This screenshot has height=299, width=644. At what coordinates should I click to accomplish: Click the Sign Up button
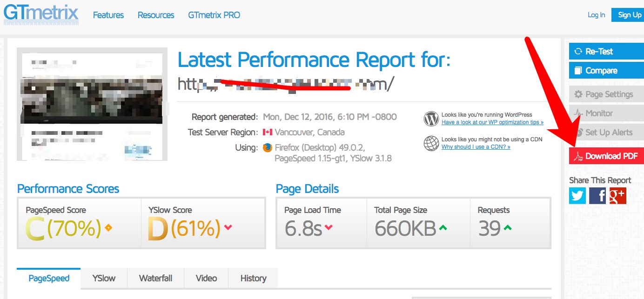coord(629,15)
